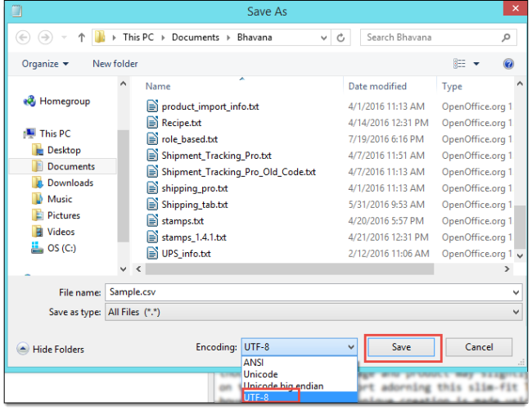
Task: Click the icon of stamps.txt
Action: point(152,220)
